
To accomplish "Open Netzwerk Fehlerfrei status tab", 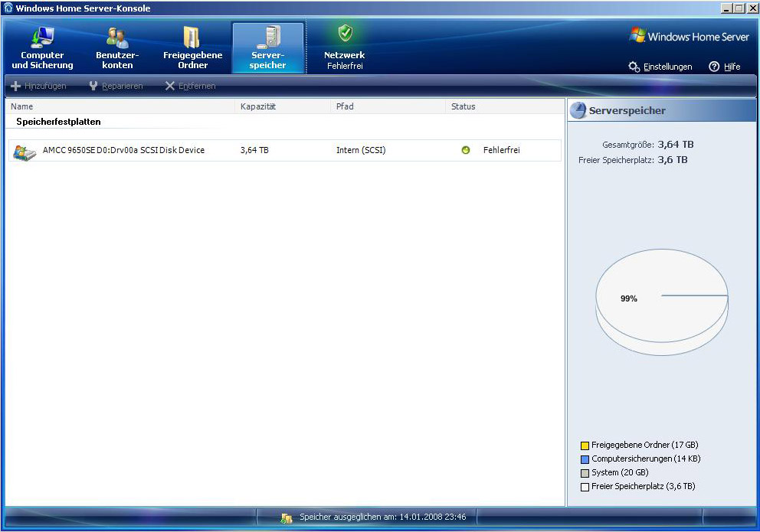I will pos(345,48).
